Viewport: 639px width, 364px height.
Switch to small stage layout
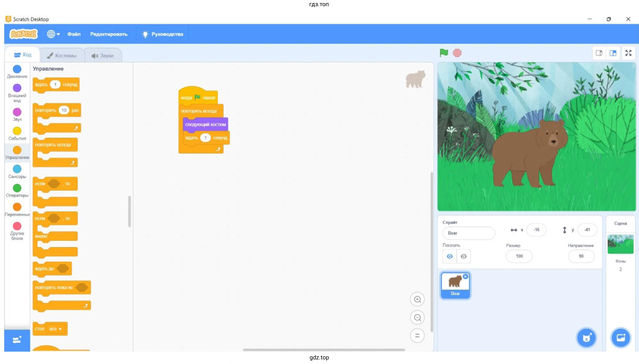599,53
